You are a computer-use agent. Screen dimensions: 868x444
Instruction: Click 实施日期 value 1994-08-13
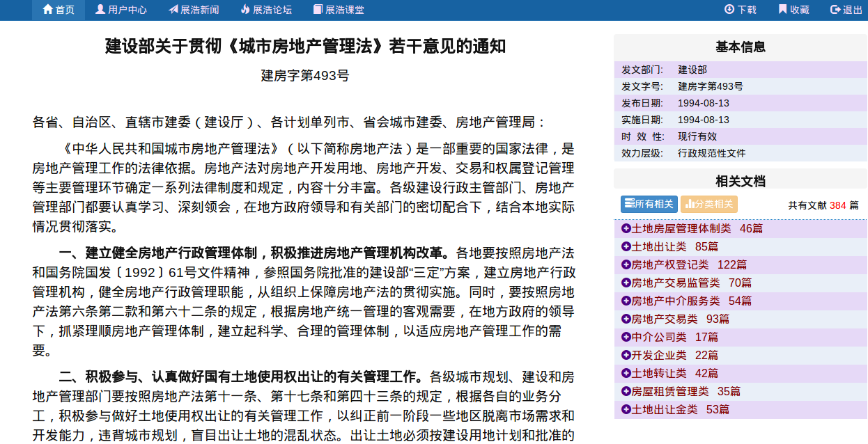click(704, 120)
